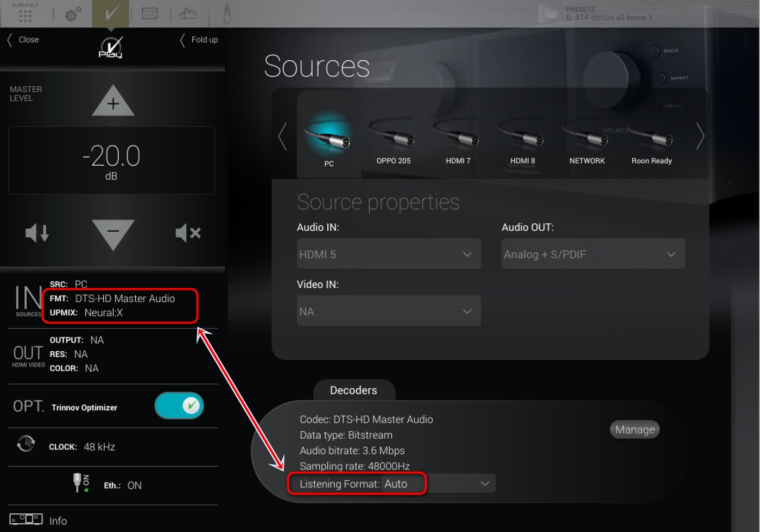This screenshot has height=532, width=760.
Task: Open the IN Sources section
Action: point(28,300)
